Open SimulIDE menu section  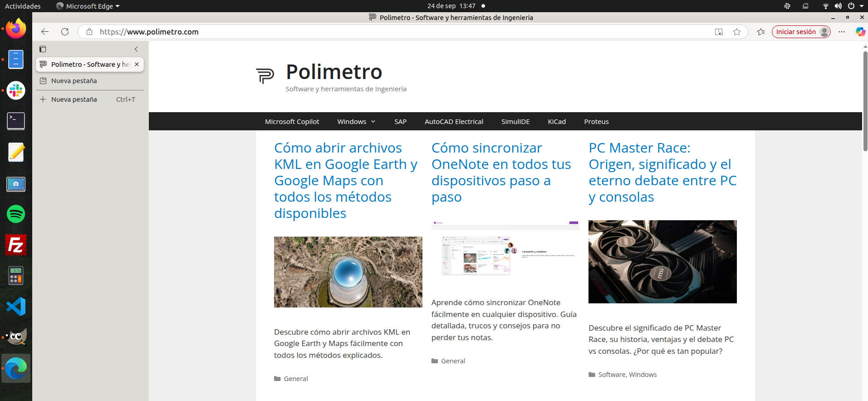coord(515,122)
